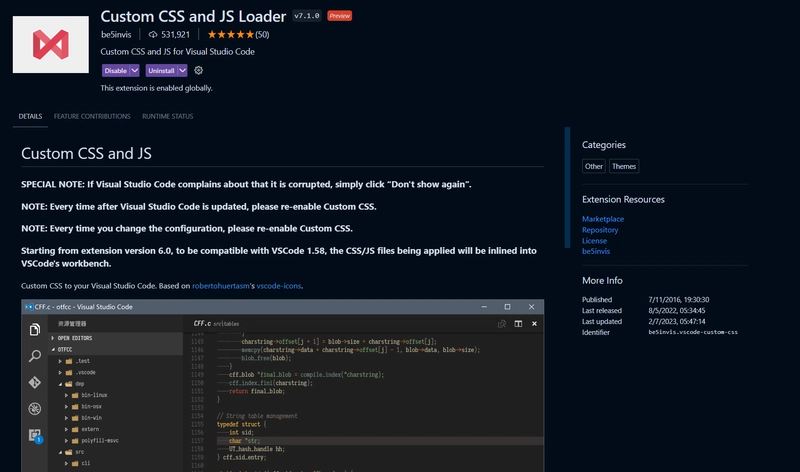
Task: Expand the bin-win folder
Action: pos(66,417)
